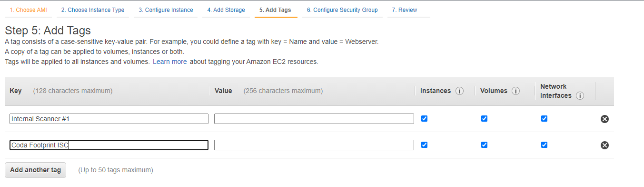The image size is (644, 187).
Task: Remove the Internal Scanner #1 tag row
Action: pyautogui.click(x=604, y=119)
